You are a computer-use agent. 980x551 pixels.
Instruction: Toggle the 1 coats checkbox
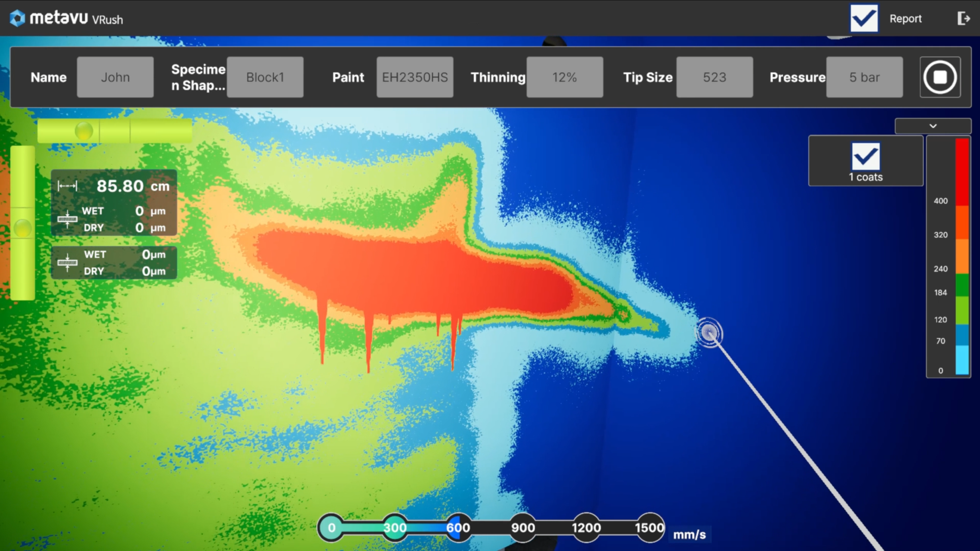pyautogui.click(x=866, y=156)
